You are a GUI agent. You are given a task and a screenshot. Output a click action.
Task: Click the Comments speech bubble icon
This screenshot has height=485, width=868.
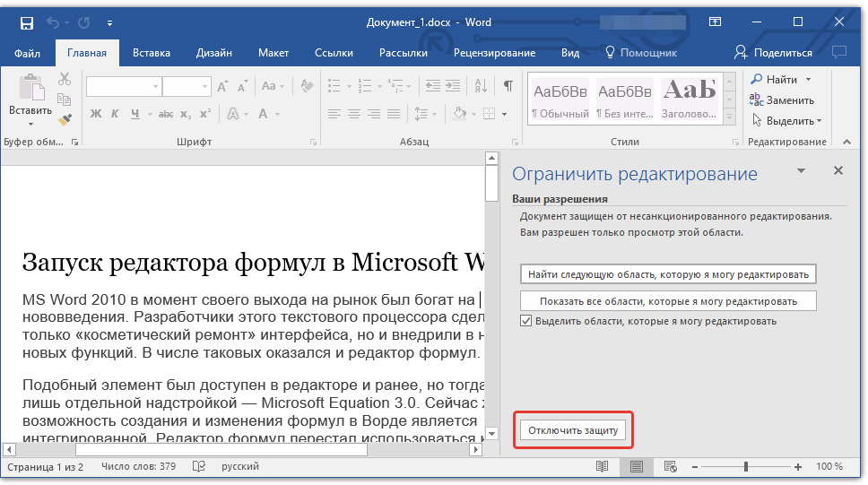838,53
